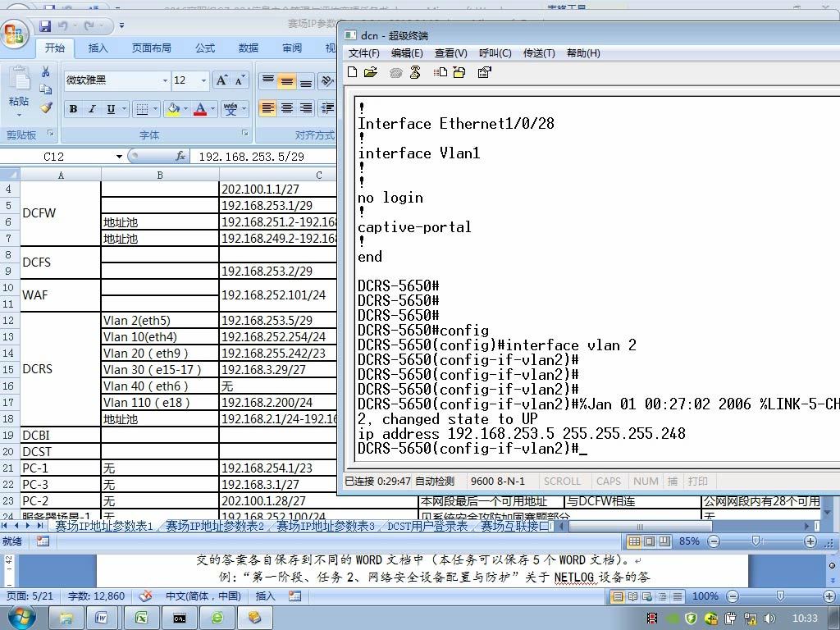This screenshot has width=840, height=630.
Task: Click the Undo arrow in Excel
Action: (x=63, y=25)
